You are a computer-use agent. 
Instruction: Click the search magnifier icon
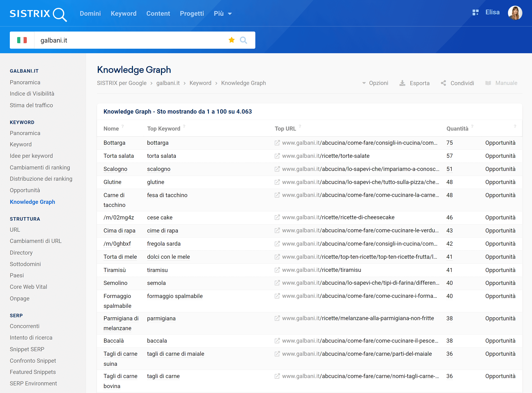tap(244, 40)
